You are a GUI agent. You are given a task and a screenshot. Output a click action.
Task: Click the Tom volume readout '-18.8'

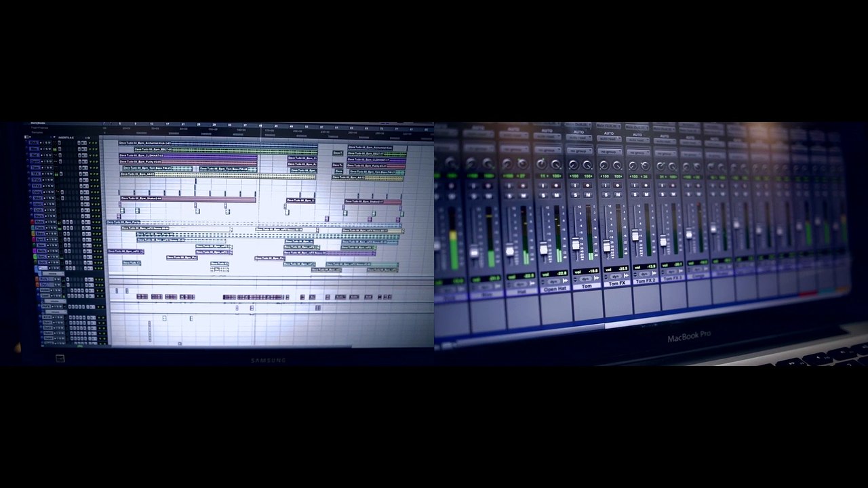pos(593,270)
